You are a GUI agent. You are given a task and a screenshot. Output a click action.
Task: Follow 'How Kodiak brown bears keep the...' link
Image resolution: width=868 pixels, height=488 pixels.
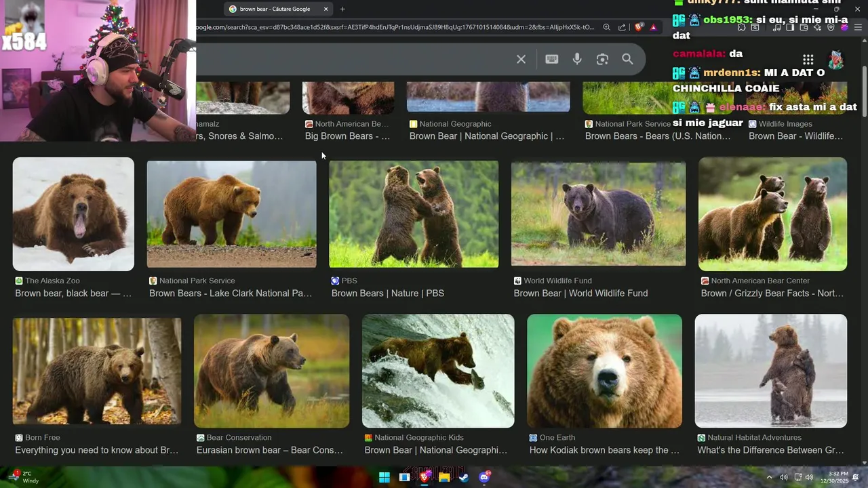coord(604,450)
